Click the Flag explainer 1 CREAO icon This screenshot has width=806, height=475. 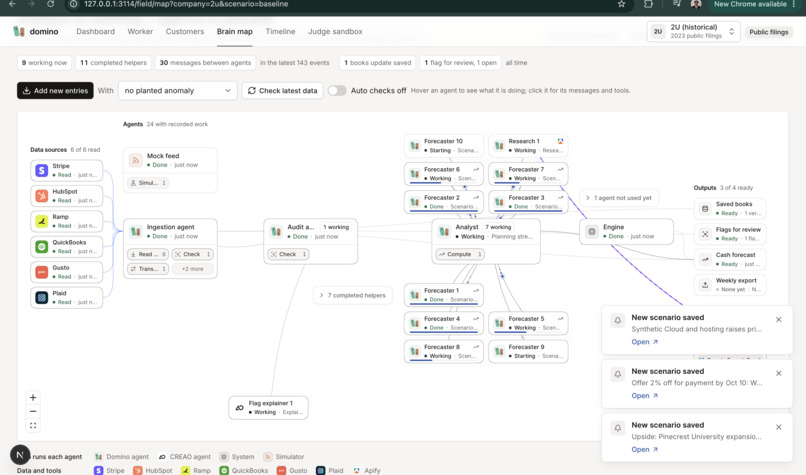pyautogui.click(x=240, y=408)
